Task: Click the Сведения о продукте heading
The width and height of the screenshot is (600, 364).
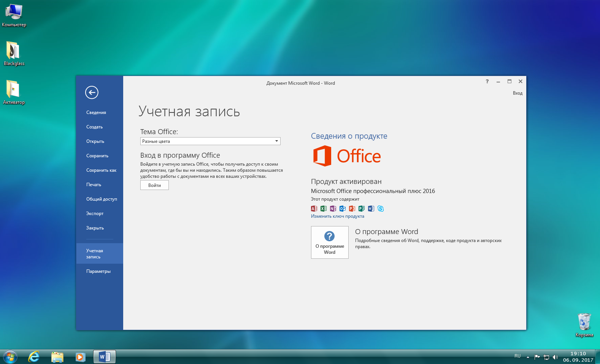Action: point(349,136)
